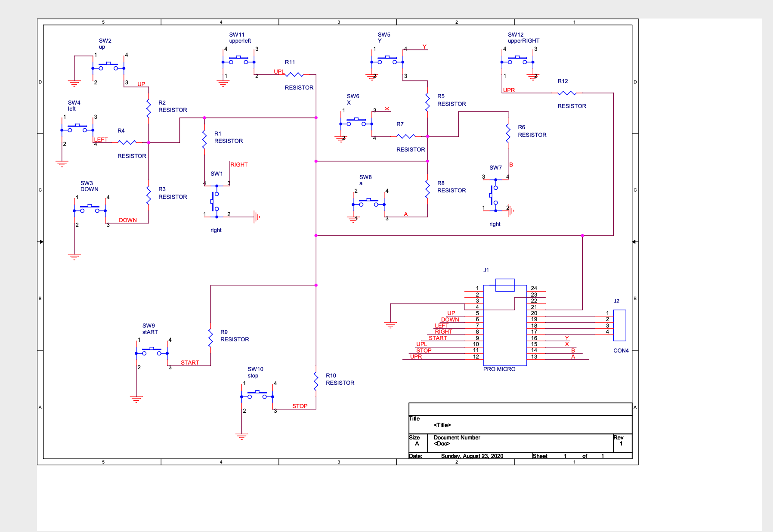
Task: Click the SW5 Y pushbutton switch symbol
Action: coord(387,61)
